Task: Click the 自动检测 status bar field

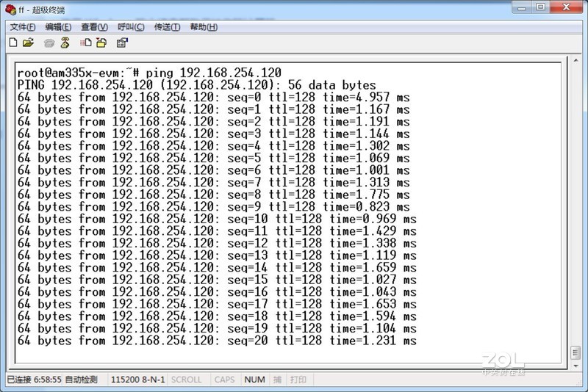Action: 81,380
